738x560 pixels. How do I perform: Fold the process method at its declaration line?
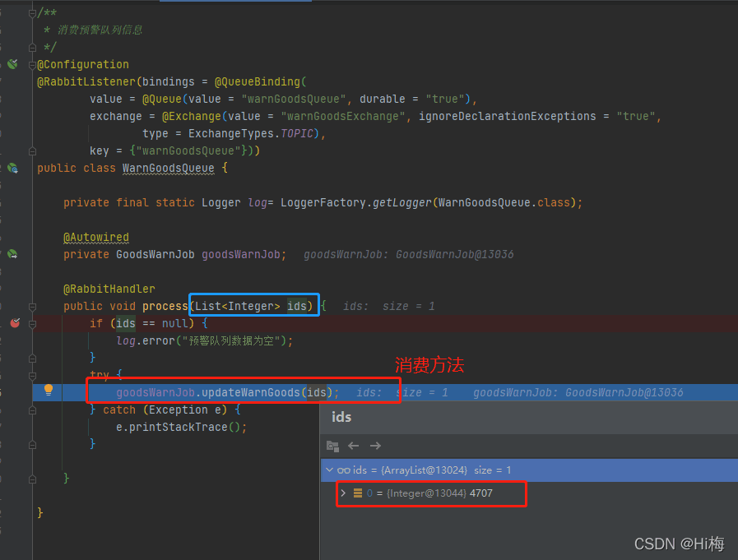pos(32,307)
